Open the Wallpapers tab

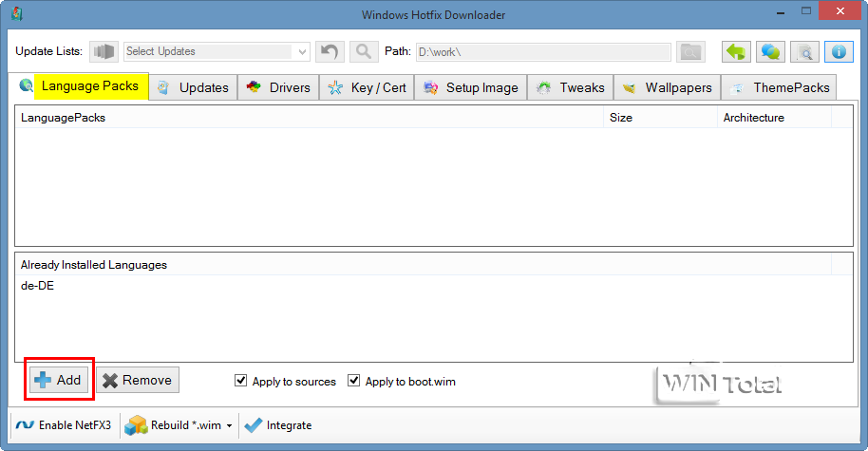(667, 87)
